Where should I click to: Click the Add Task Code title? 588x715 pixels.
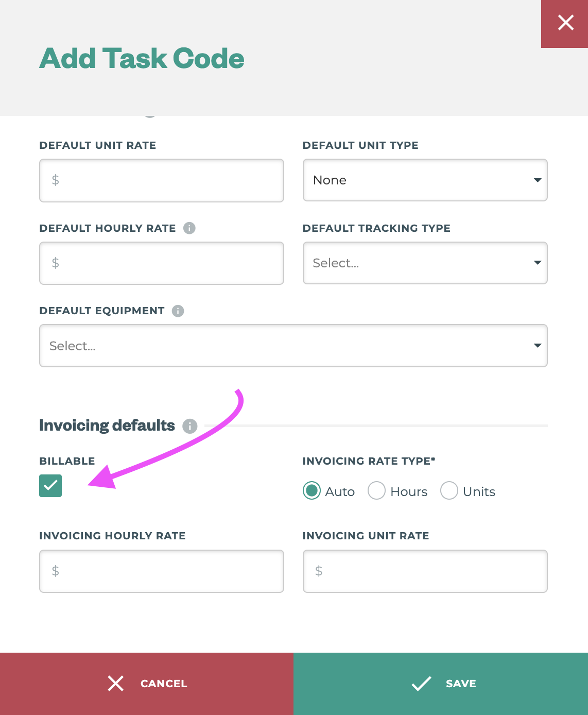(142, 58)
